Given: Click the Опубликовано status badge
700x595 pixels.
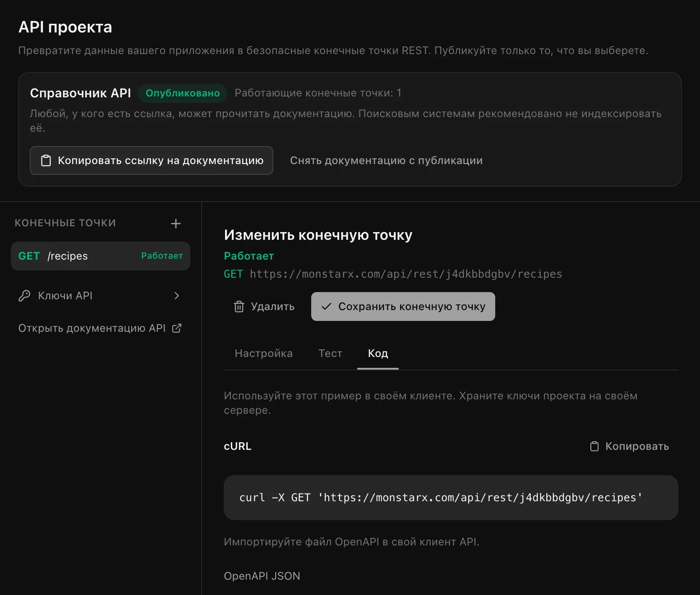Looking at the screenshot, I should coord(183,93).
